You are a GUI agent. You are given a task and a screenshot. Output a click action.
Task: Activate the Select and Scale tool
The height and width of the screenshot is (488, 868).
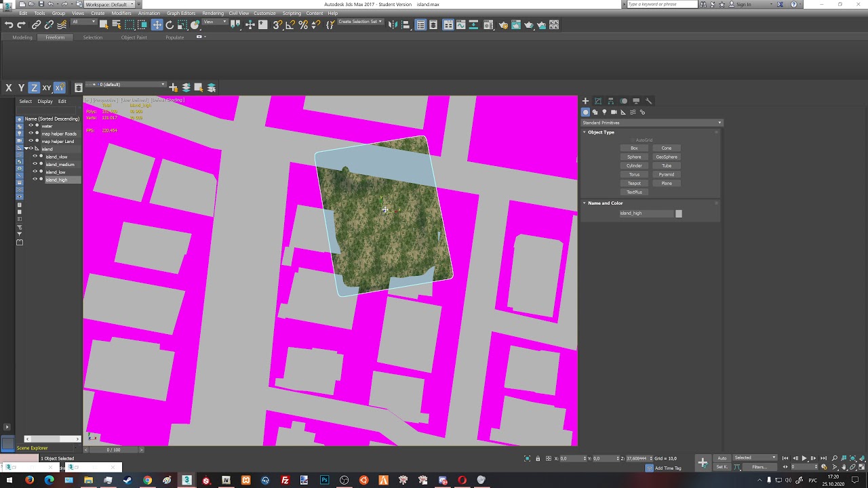[182, 25]
